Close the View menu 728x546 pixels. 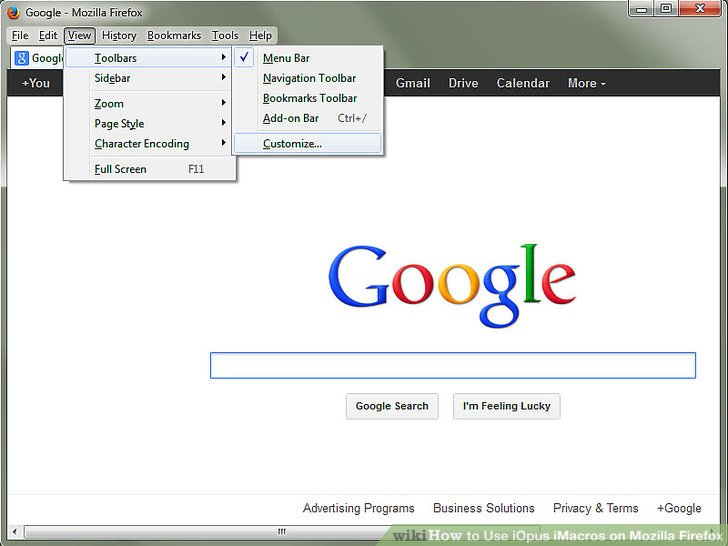point(79,35)
